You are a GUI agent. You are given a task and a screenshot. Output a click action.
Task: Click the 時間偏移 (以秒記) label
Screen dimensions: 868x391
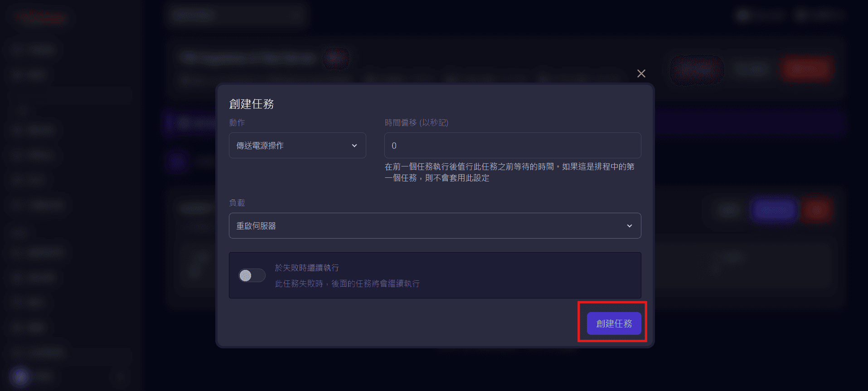pos(417,122)
